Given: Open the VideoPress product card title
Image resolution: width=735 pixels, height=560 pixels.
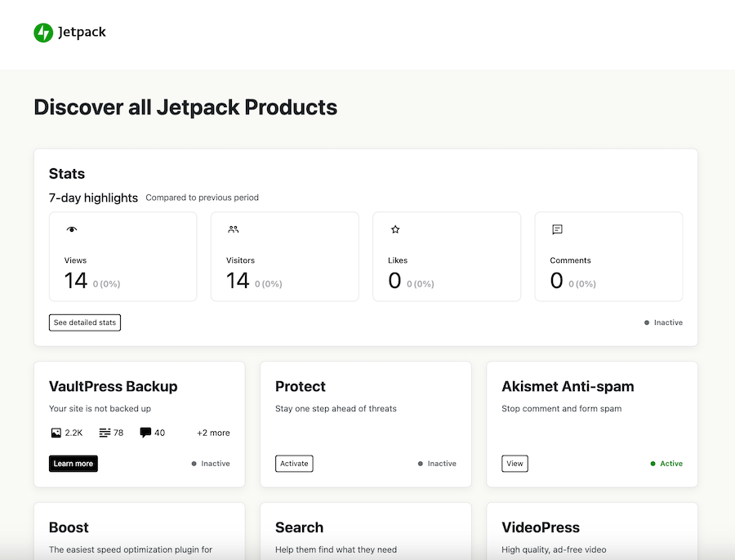Looking at the screenshot, I should (541, 527).
